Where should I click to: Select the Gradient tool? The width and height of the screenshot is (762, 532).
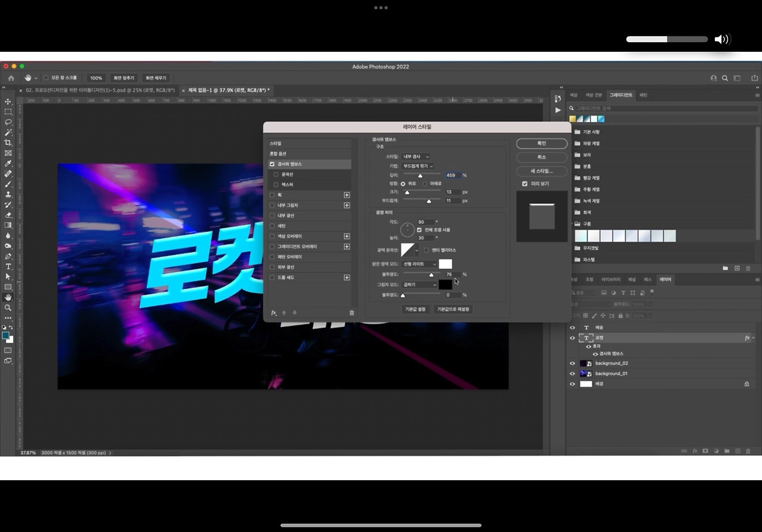click(8, 226)
